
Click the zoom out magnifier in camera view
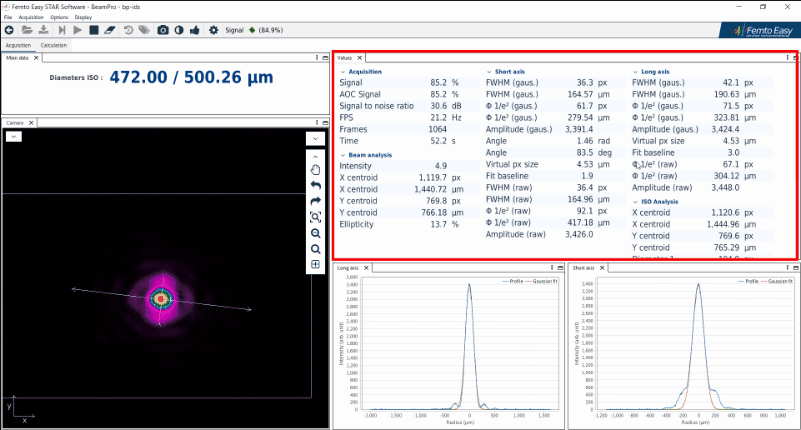(315, 233)
